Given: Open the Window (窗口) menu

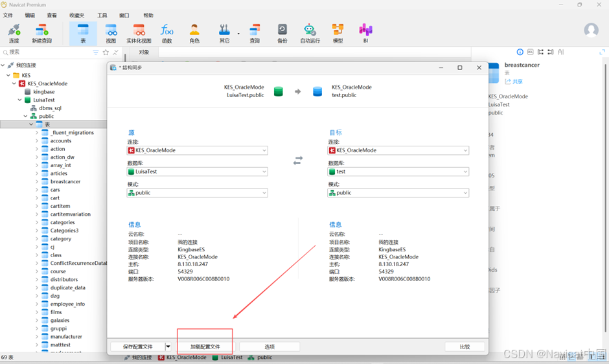Looking at the screenshot, I should pyautogui.click(x=124, y=15).
